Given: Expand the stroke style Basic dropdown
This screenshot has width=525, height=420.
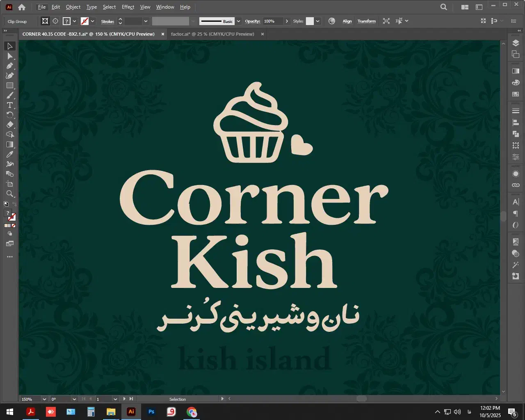Looking at the screenshot, I should (239, 21).
